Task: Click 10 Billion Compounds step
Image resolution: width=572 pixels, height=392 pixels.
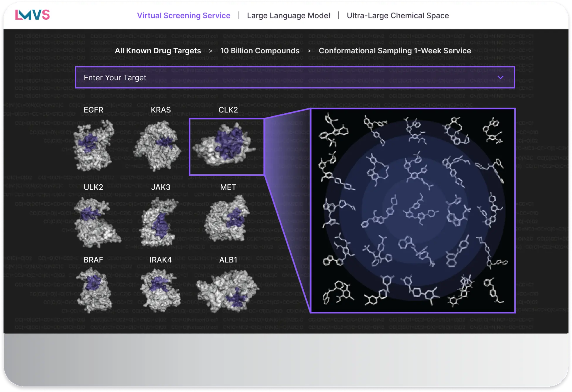Action: click(260, 51)
